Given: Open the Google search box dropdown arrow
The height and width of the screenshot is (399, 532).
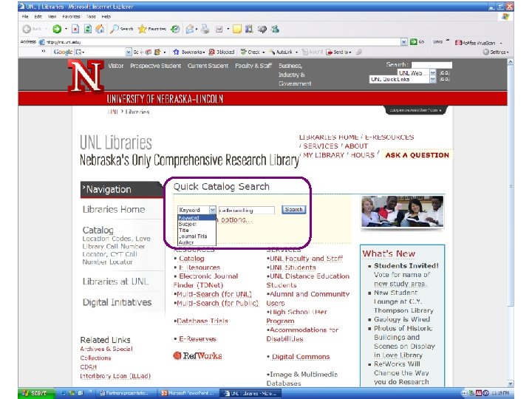Looking at the screenshot, I should coord(129,52).
